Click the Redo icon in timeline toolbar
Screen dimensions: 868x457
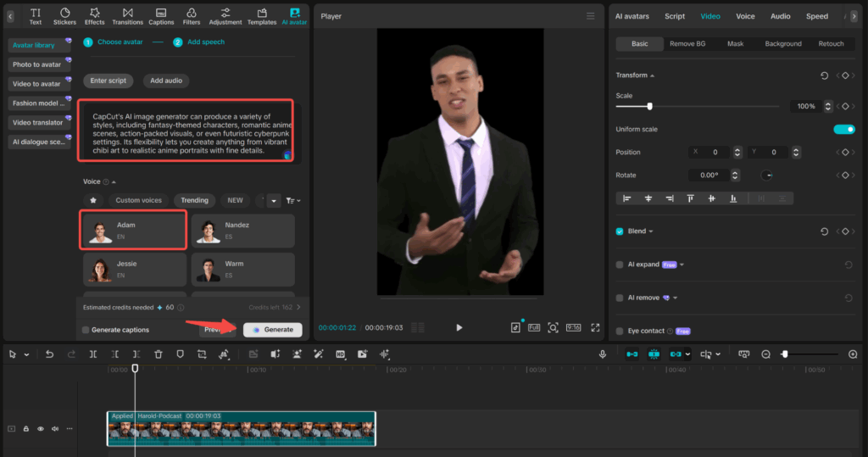pyautogui.click(x=71, y=354)
